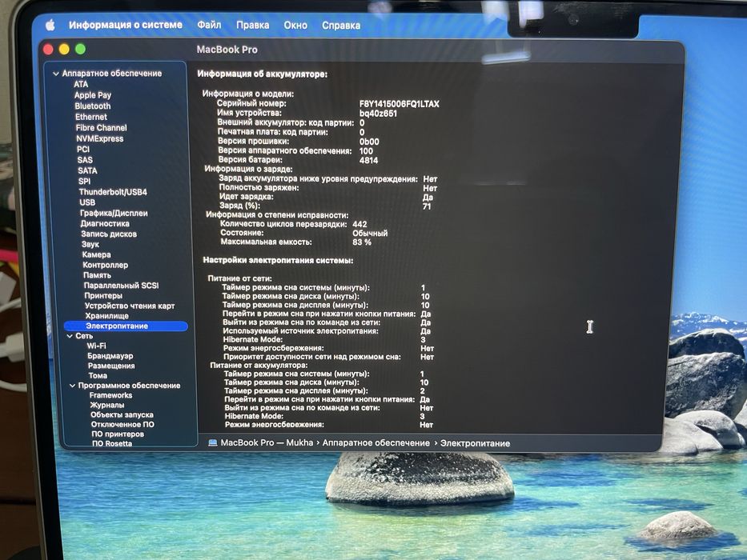Click the MacBook Pro window title

pos(227,50)
